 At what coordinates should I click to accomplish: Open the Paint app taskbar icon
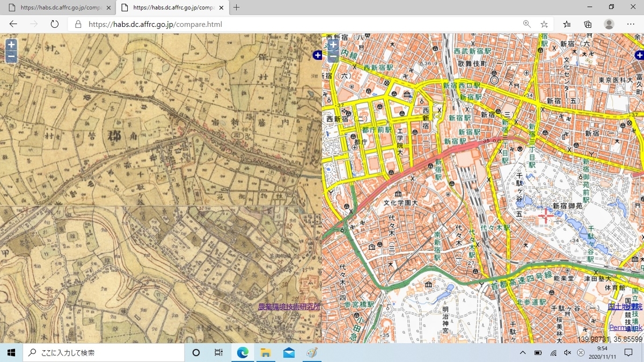312,352
